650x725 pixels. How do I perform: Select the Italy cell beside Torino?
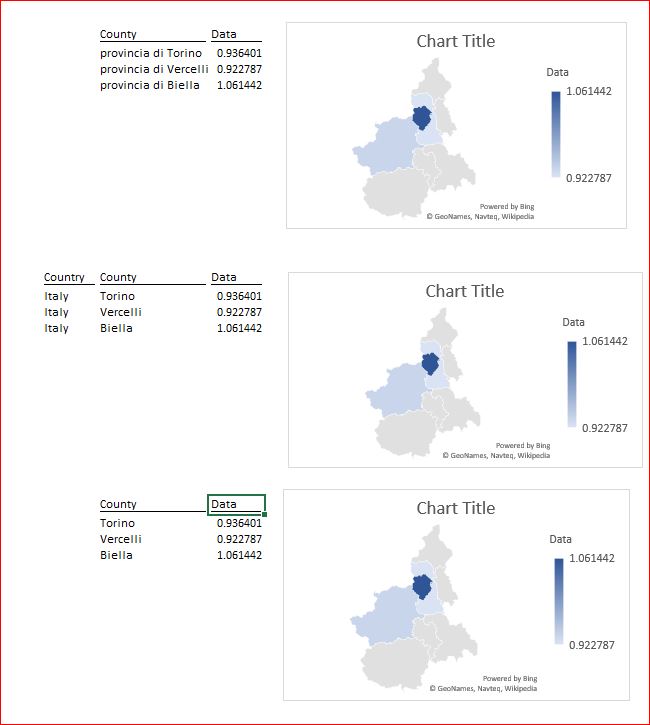[x=56, y=296]
